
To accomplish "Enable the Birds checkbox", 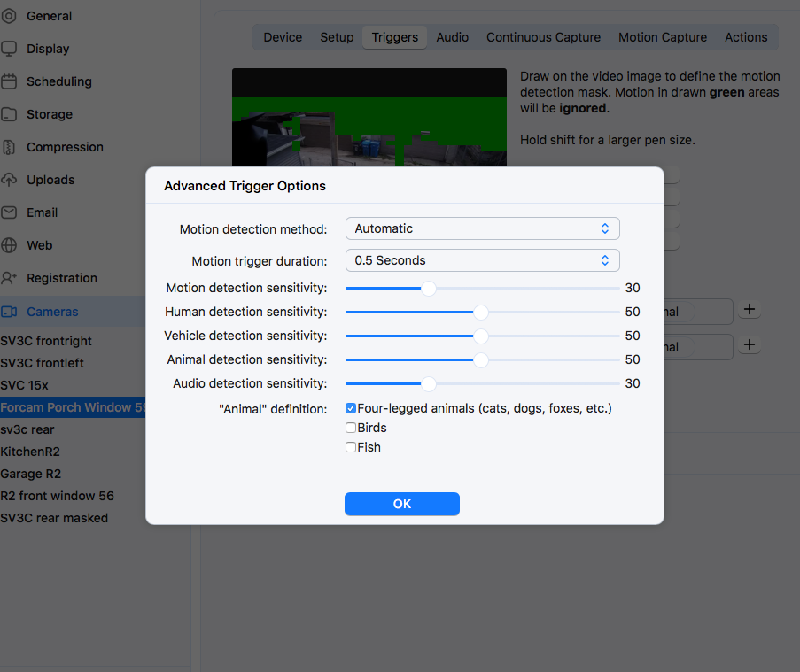I will click(351, 428).
